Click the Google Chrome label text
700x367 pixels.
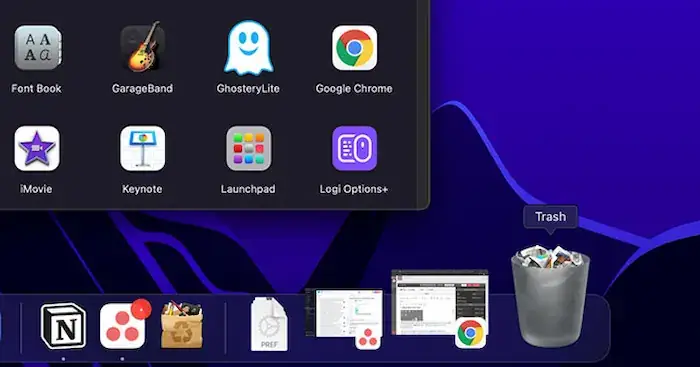tap(354, 88)
